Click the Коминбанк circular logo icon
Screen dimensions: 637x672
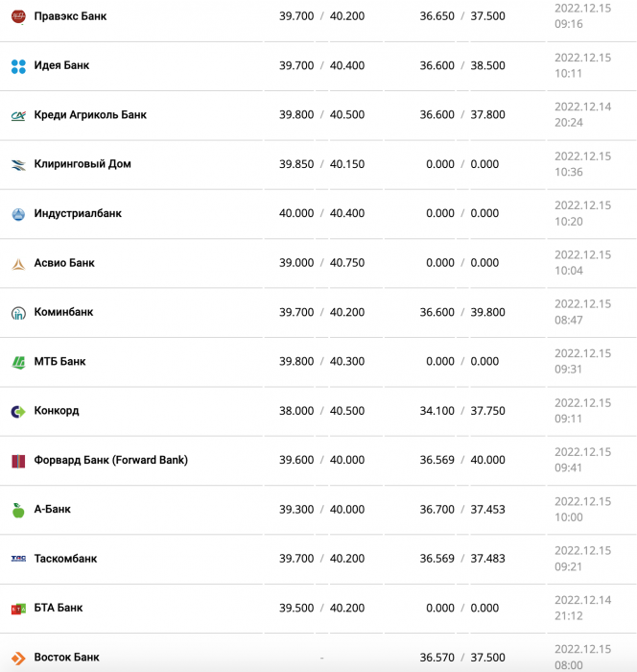[18, 313]
